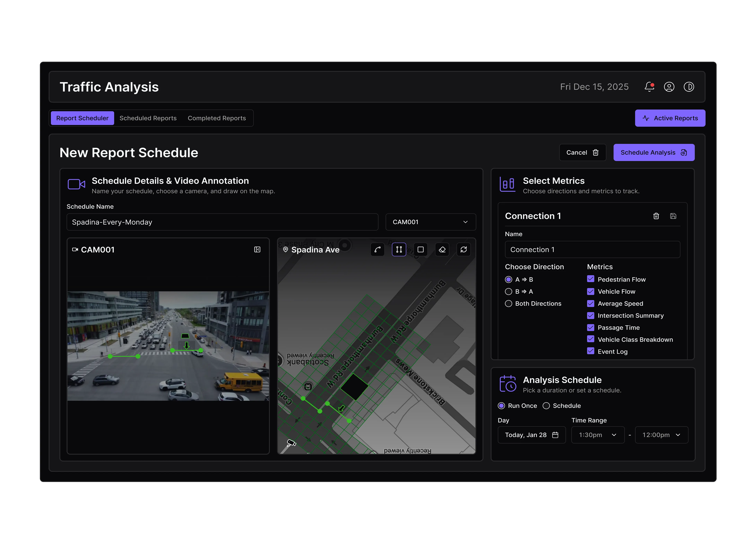Uncheck the Pedestrian Flow metric
Viewport: 756px width, 544px height.
(590, 279)
